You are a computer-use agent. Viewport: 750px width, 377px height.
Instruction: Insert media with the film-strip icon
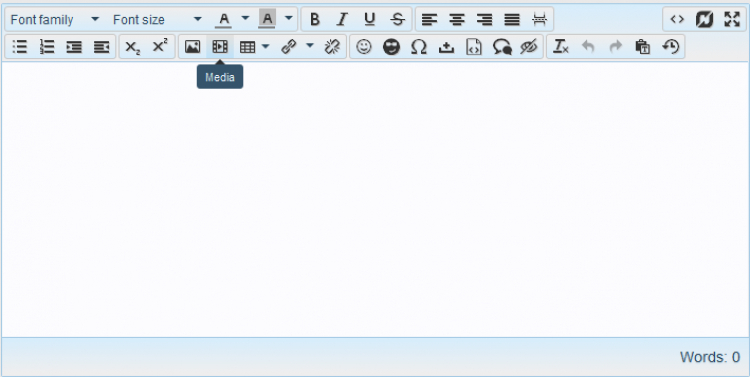(220, 47)
